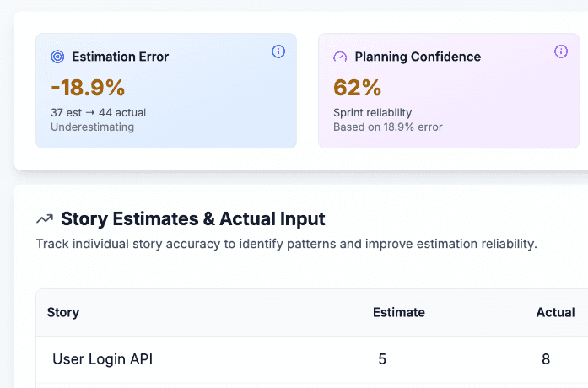Open the Estimation Error info icon
This screenshot has width=588, height=388.
coord(278,51)
